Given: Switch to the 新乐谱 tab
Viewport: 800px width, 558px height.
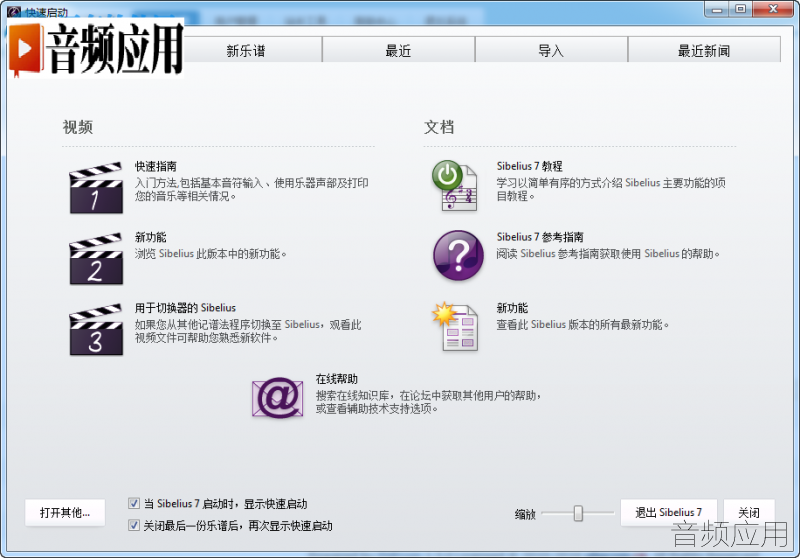Looking at the screenshot, I should tap(246, 49).
